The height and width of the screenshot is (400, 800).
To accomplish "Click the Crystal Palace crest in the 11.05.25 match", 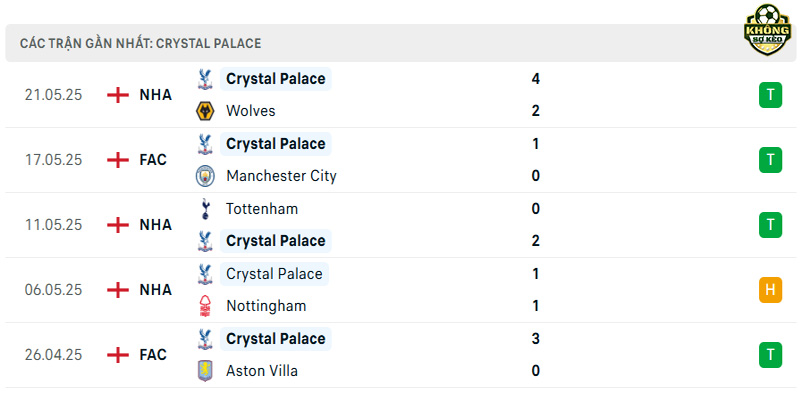I will [x=205, y=241].
